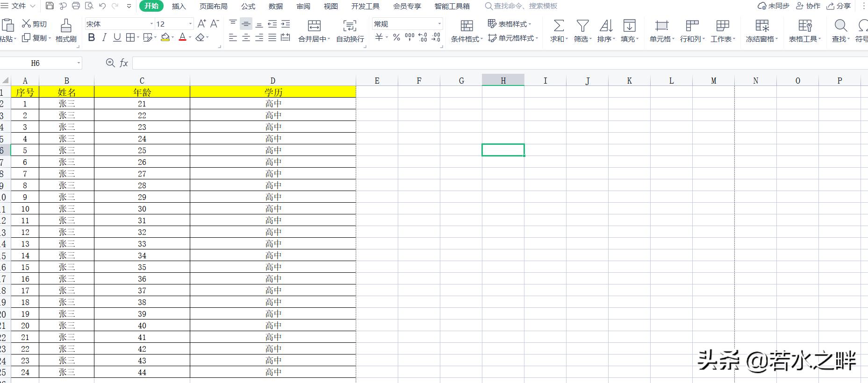The height and width of the screenshot is (383, 868).
Task: Expand the Name Box dropdown arrow
Action: [x=79, y=63]
